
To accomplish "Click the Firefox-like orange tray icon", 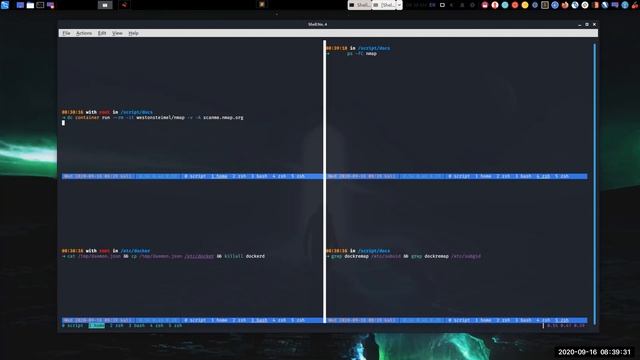I will point(565,5).
